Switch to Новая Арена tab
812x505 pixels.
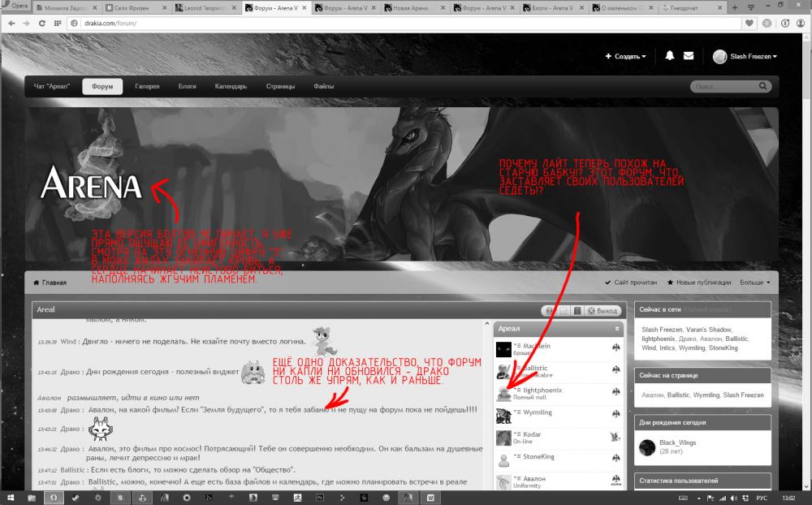click(416, 8)
